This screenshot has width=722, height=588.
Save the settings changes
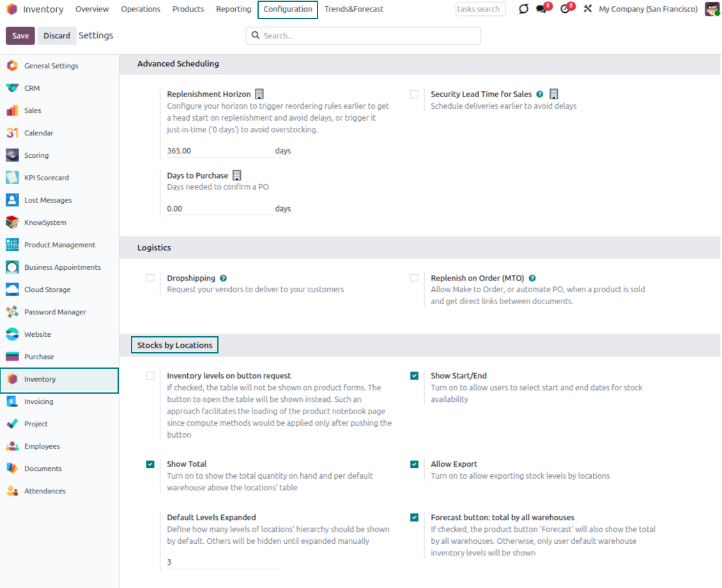pyautogui.click(x=20, y=35)
